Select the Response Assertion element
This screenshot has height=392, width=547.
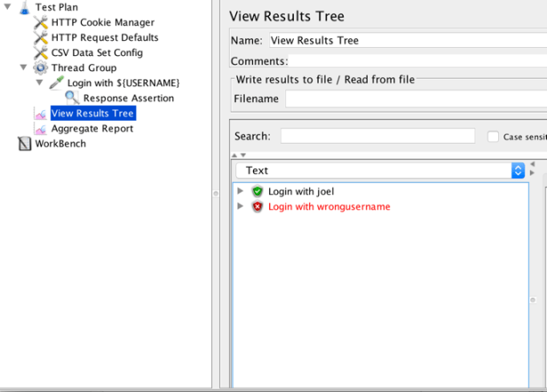coord(129,98)
